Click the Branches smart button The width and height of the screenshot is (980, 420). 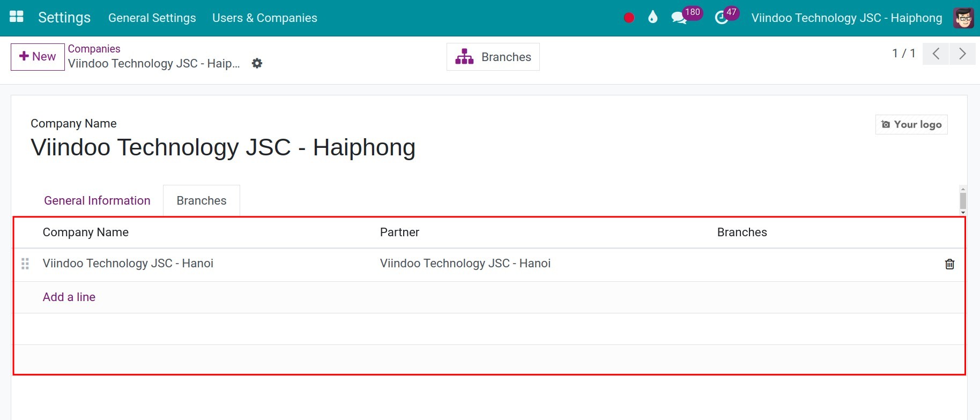coord(493,57)
